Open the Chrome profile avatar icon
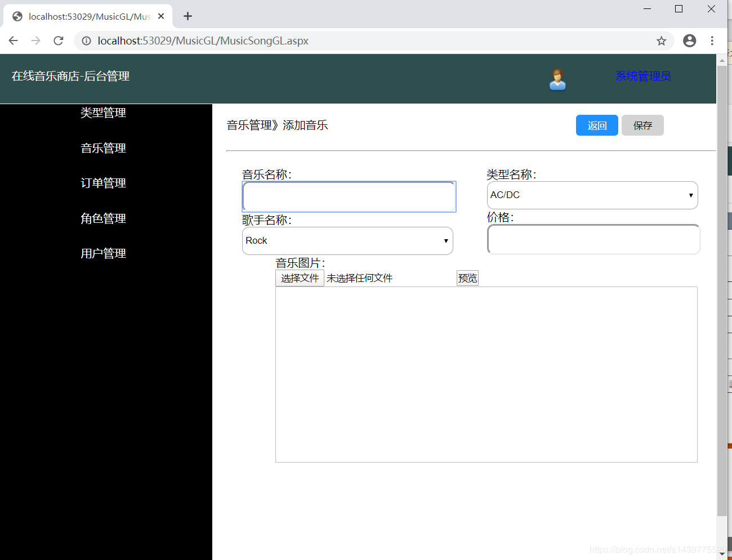The image size is (732, 560). click(689, 41)
